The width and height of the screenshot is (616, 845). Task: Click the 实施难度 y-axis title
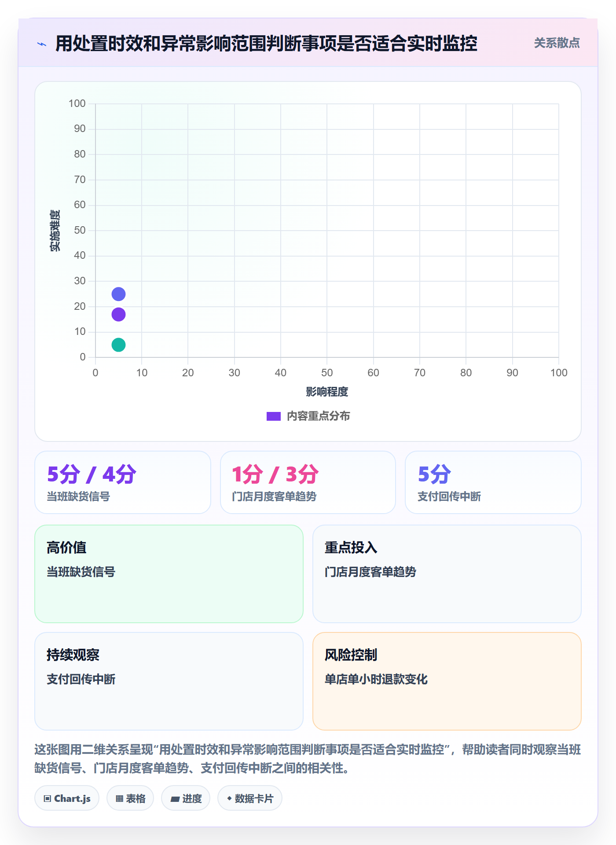55,231
